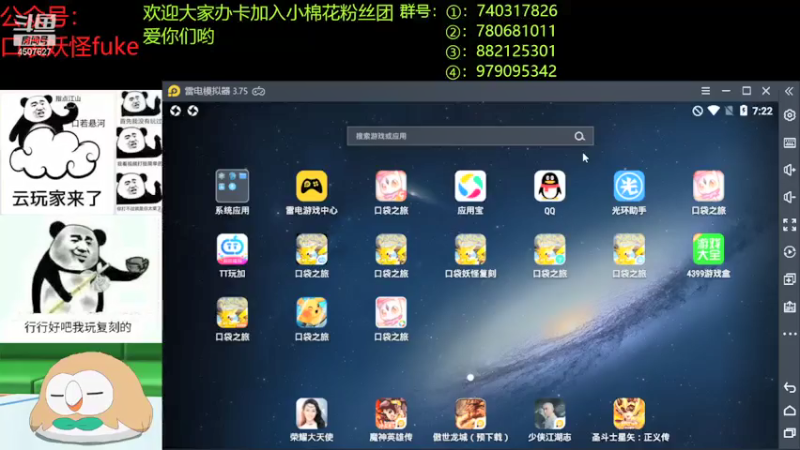Open recent apps from sidebar
The image size is (800, 450).
coord(789,433)
